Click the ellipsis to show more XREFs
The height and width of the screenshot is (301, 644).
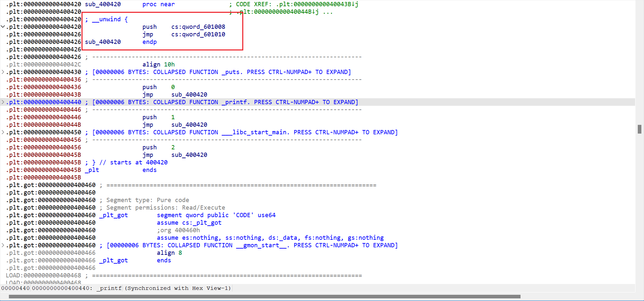coord(328,12)
